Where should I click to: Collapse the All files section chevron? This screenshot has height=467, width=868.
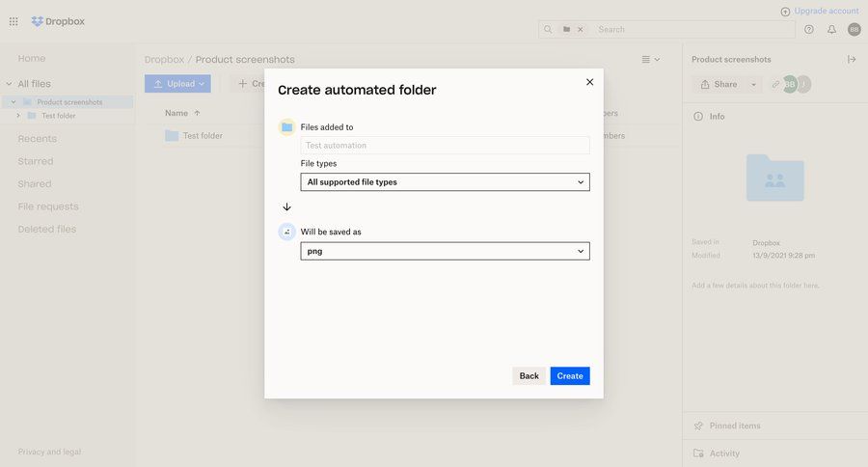pyautogui.click(x=9, y=84)
